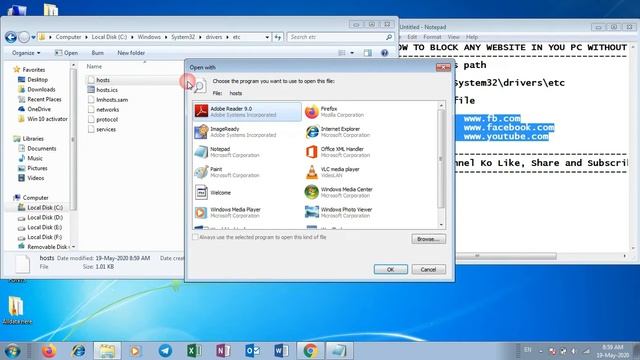Open Excel from the taskbar
This screenshot has height=360, width=640.
[x=194, y=351]
